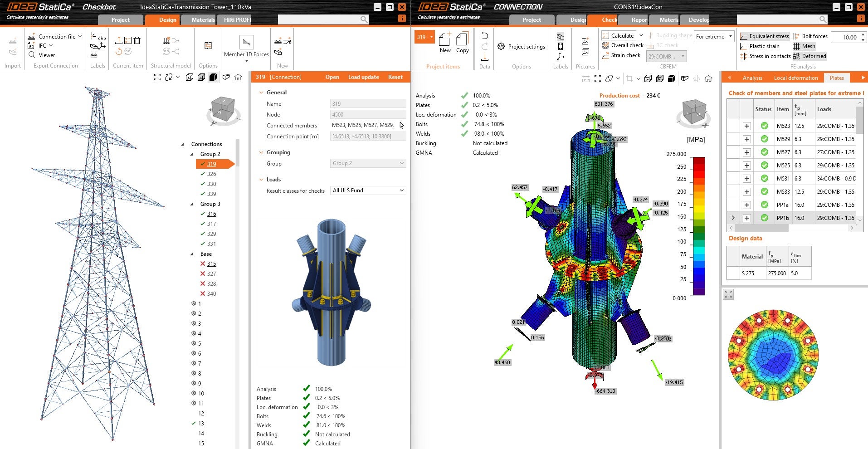
Task: Open the 'For extreme' dropdown
Action: [x=714, y=37]
